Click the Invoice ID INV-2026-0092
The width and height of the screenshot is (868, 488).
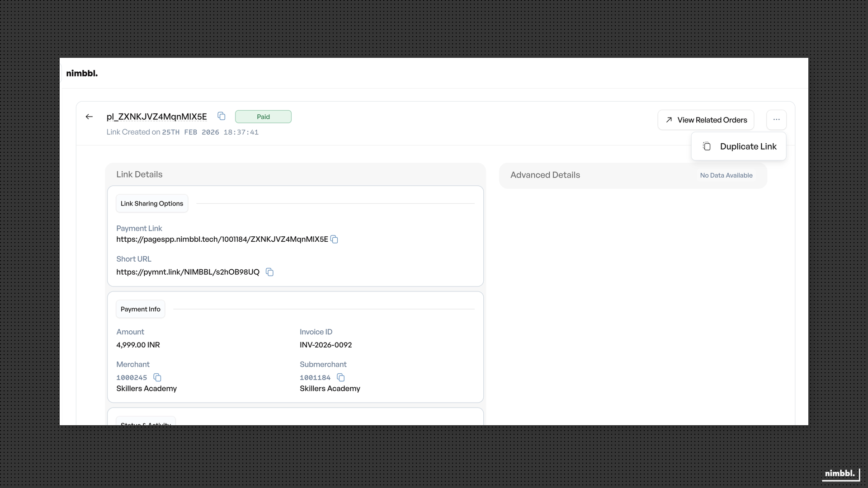325,345
